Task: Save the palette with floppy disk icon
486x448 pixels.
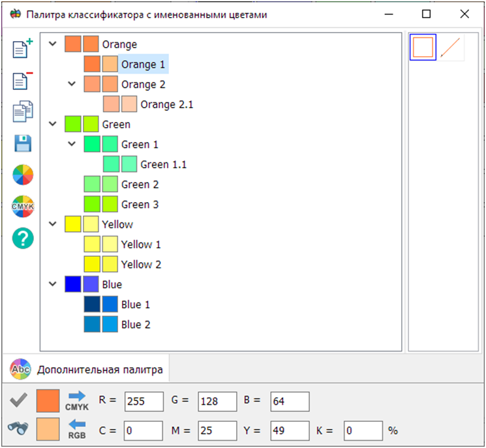Action: [23, 143]
